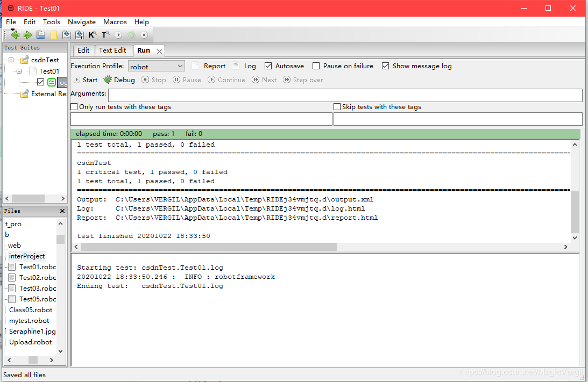This screenshot has width=588, height=382.
Task: Open Execution Profile robot dropdown
Action: (157, 66)
